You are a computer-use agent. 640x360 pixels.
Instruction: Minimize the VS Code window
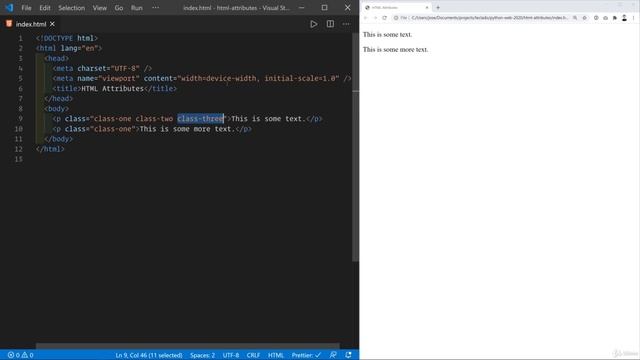tap(302, 8)
